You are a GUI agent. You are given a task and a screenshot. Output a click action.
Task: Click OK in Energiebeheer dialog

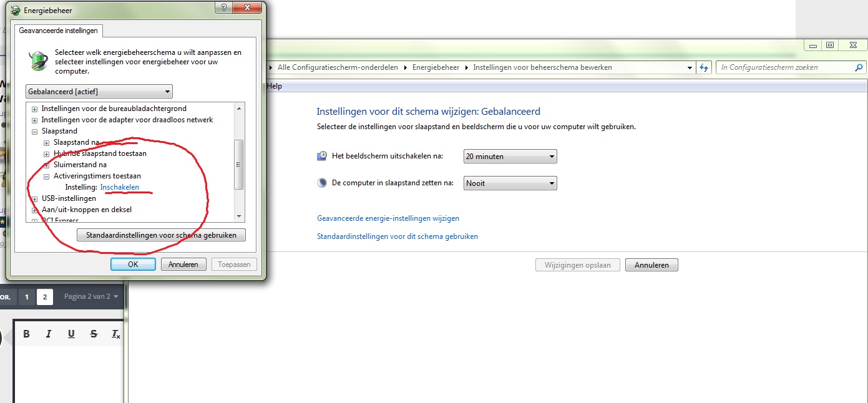point(133,265)
